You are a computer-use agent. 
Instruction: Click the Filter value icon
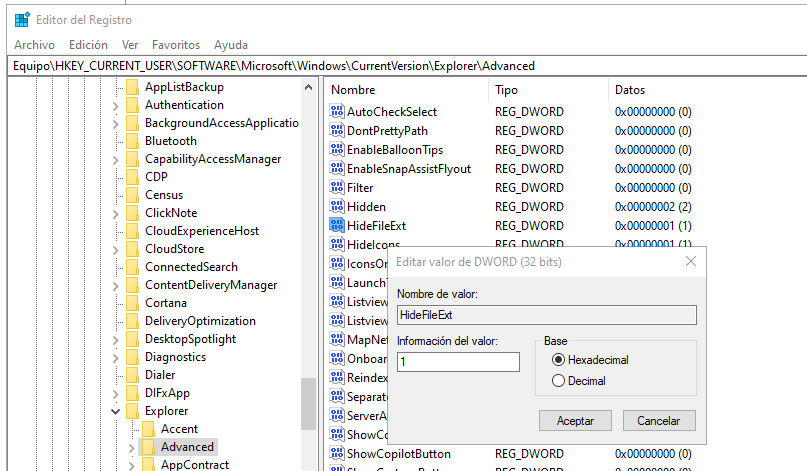[337, 188]
